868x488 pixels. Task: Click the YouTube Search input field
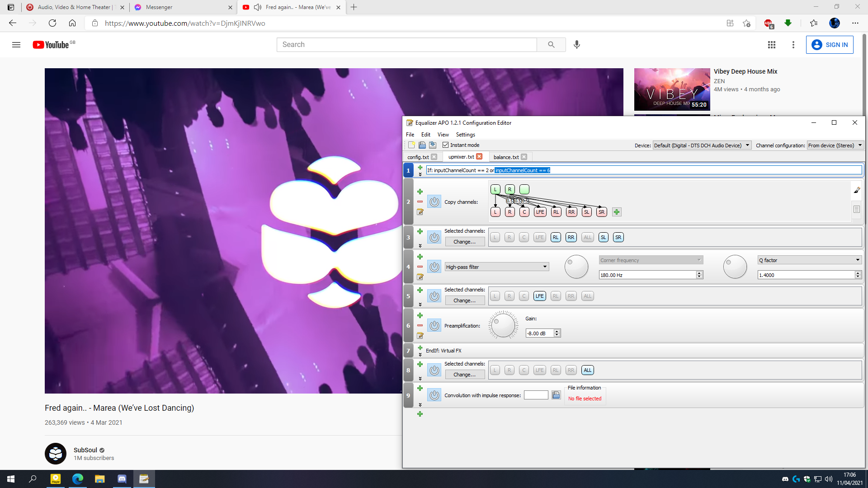pos(406,45)
